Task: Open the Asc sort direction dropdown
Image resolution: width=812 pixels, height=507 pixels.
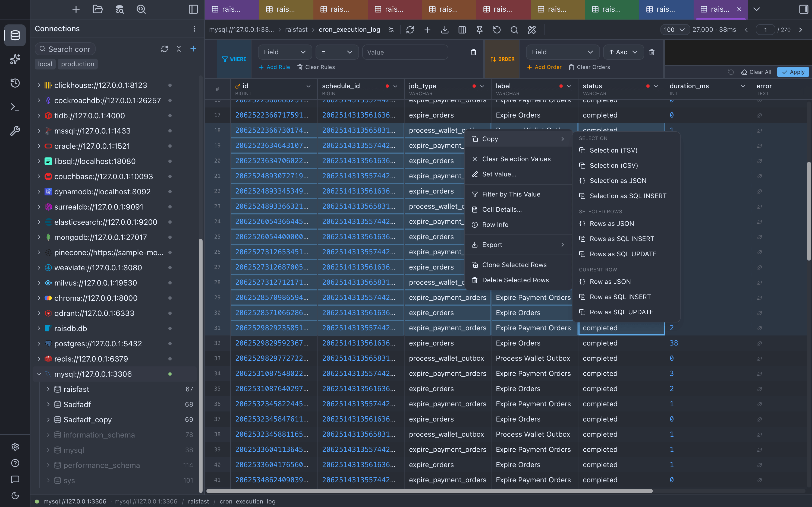Action: point(623,52)
